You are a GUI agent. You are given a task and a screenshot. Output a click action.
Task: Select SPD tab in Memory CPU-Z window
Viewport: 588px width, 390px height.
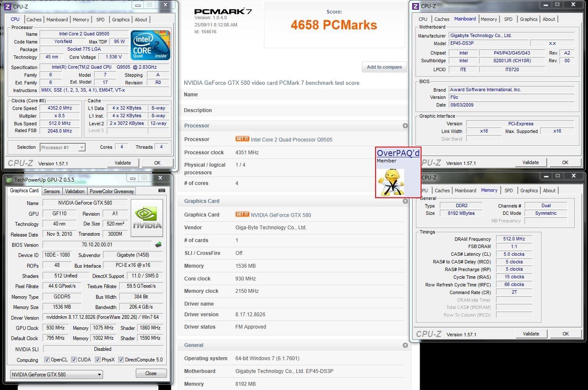tap(509, 191)
